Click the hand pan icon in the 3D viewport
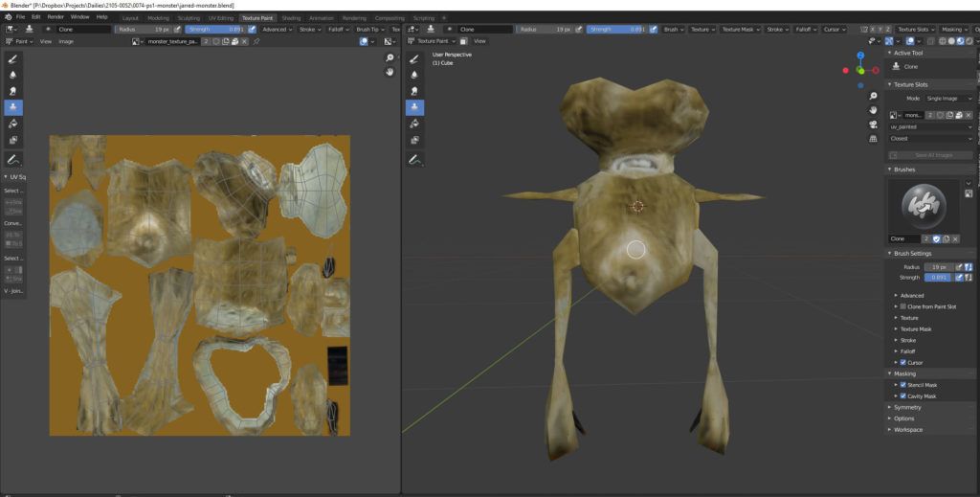Image resolution: width=980 pixels, height=497 pixels. (x=873, y=110)
